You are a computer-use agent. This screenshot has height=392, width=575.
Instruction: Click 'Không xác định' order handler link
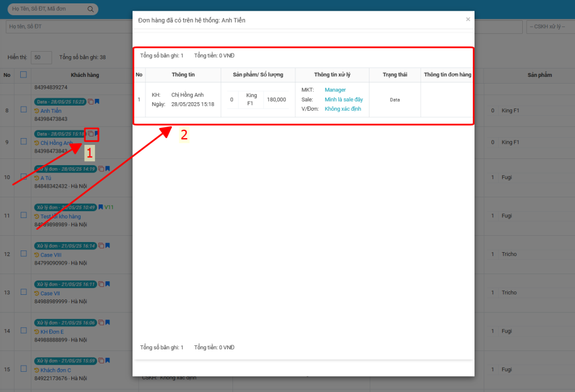pos(343,109)
